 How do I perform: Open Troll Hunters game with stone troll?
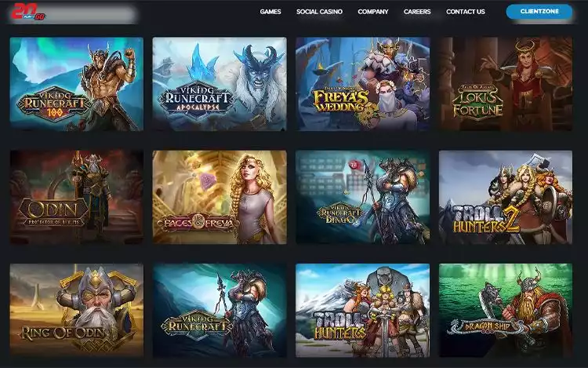[x=363, y=311]
